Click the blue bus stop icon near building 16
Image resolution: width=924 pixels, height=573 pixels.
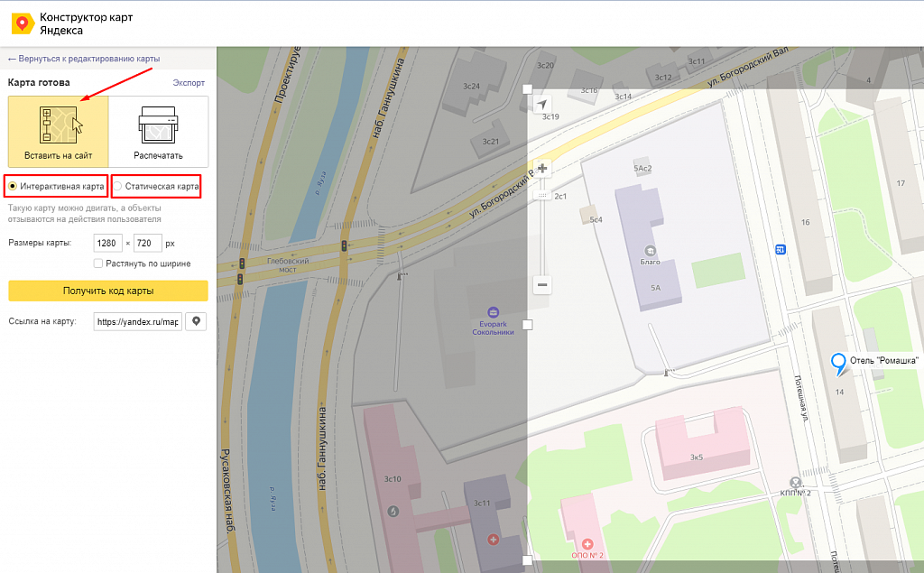tap(781, 250)
